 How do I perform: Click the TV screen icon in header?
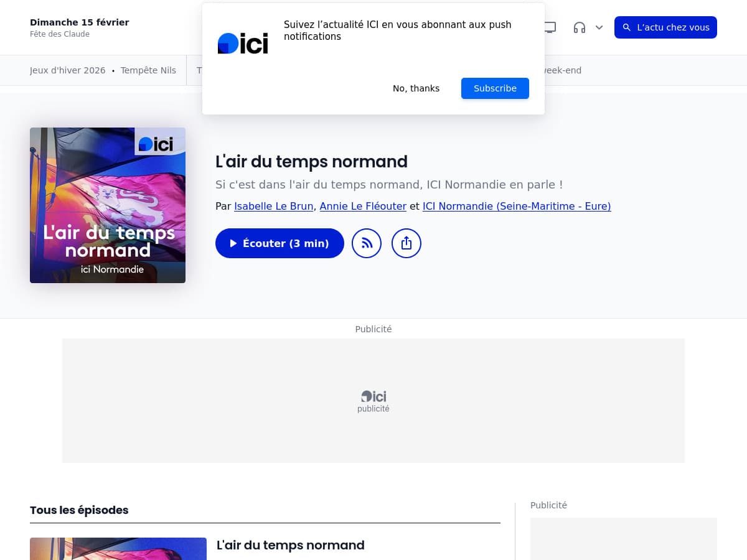point(550,27)
